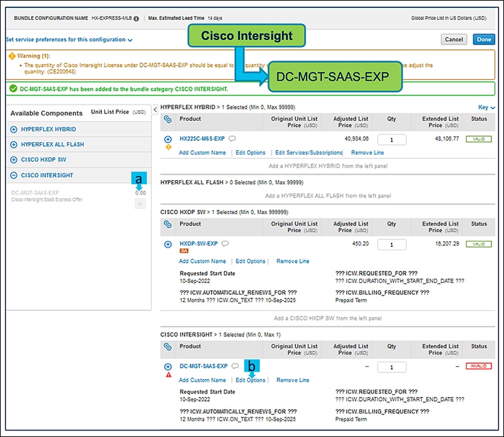This screenshot has height=437, width=504.
Task: Open the HXDP-SW-EXP product link
Action: [198, 244]
